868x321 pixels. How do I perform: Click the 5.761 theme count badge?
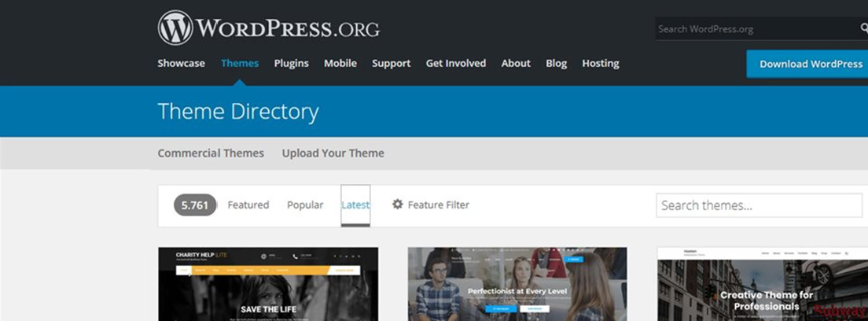click(x=195, y=205)
